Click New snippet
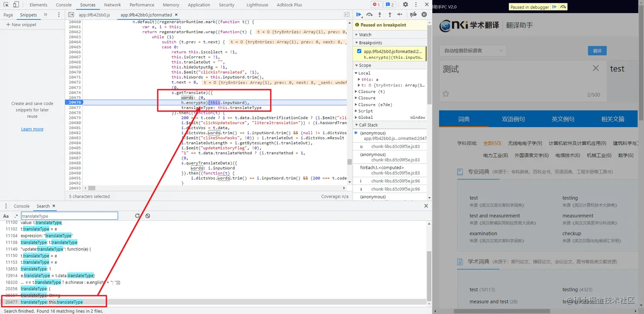The image size is (644, 314). click(x=21, y=25)
